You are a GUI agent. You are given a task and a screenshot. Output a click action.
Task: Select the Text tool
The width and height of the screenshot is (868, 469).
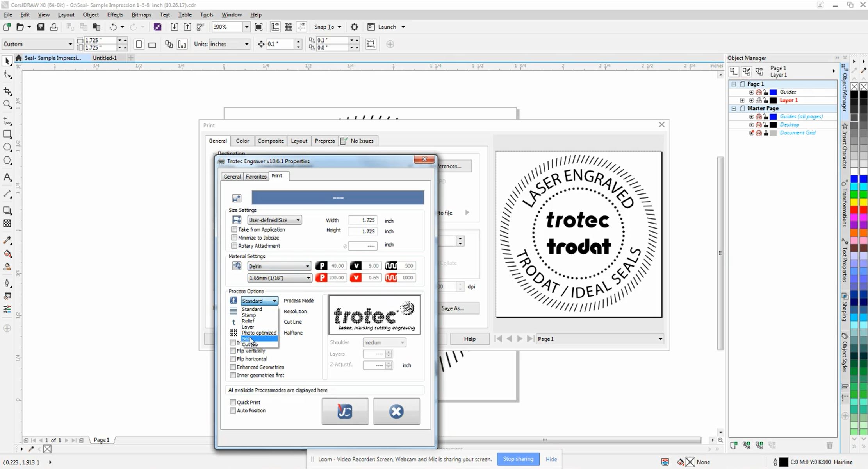click(7, 177)
